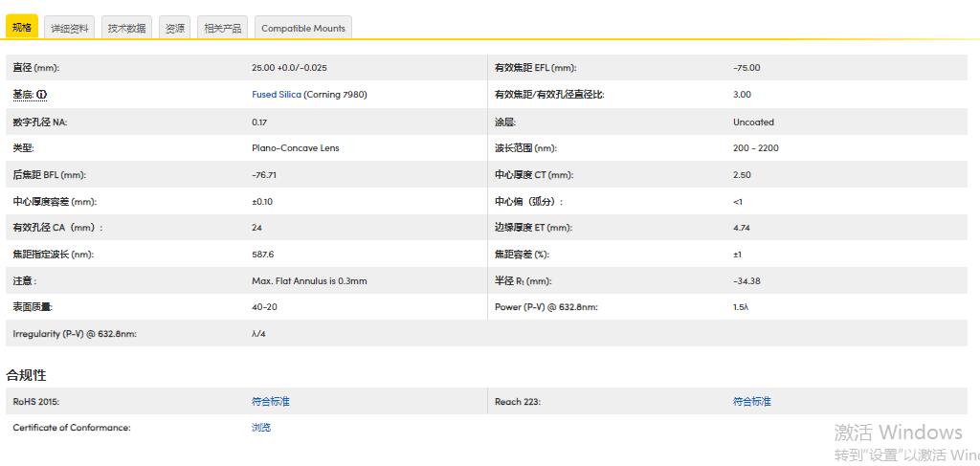The height and width of the screenshot is (466, 980).
Task: Follow the Fused Silica substrate link
Action: (277, 95)
